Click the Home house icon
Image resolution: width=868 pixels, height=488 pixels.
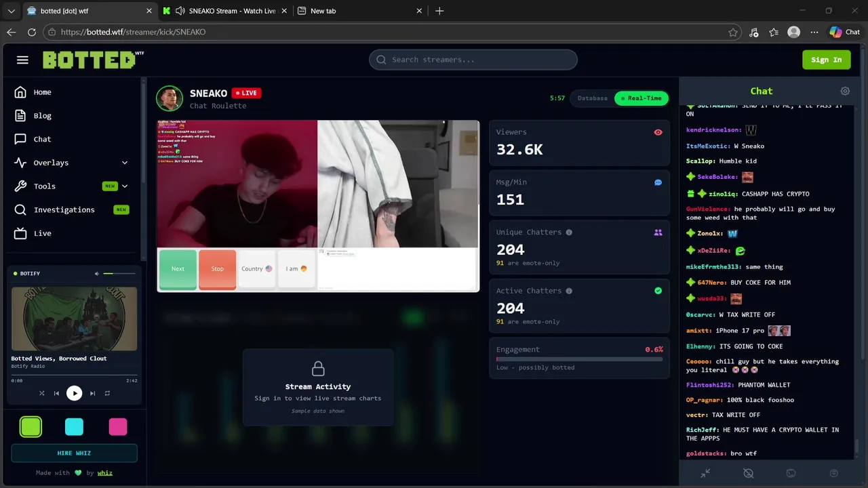click(20, 92)
